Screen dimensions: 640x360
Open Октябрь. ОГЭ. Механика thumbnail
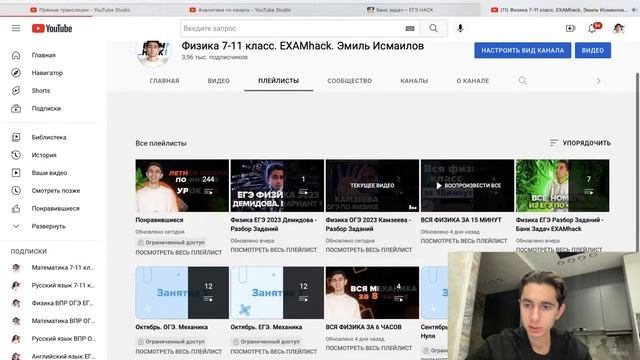click(x=182, y=293)
